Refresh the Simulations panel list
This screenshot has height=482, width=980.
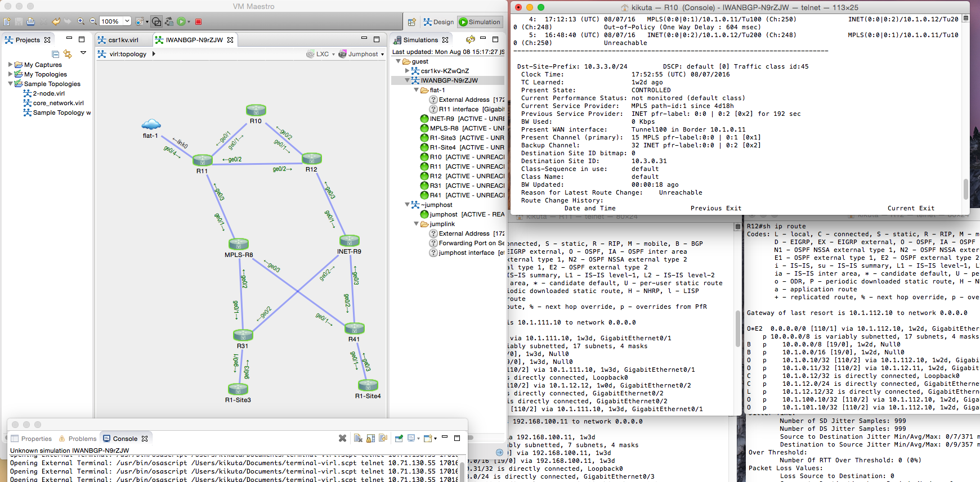coord(470,39)
